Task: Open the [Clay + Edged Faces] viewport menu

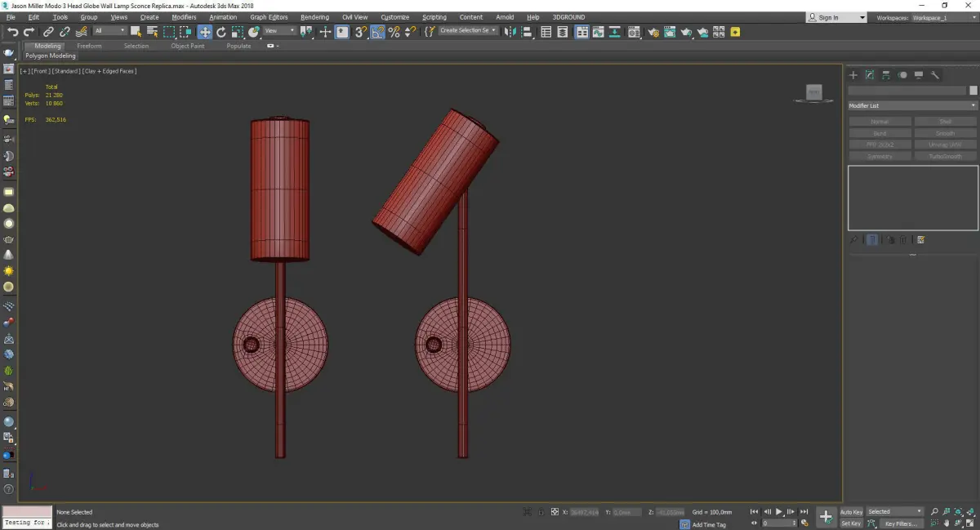Action: 109,71
